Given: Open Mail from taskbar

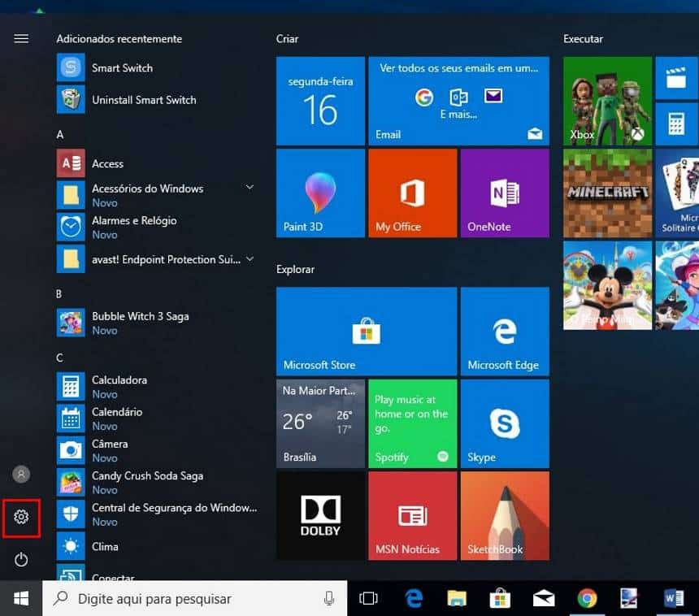Looking at the screenshot, I should [x=544, y=598].
